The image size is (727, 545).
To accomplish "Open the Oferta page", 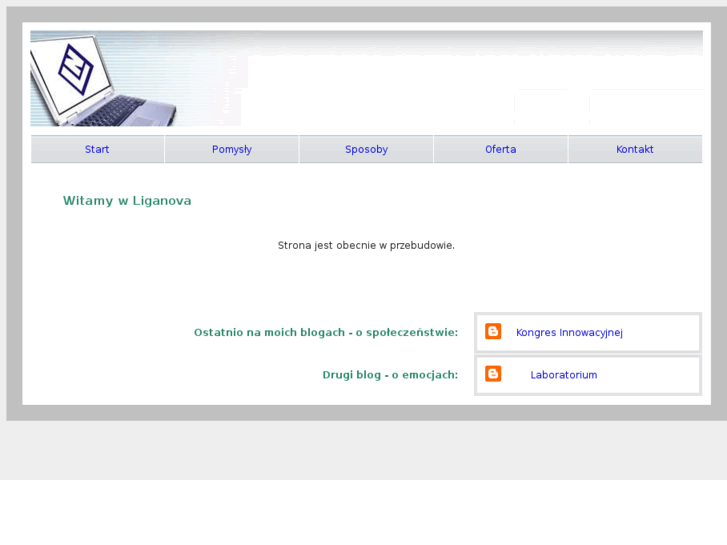I will coord(501,149).
